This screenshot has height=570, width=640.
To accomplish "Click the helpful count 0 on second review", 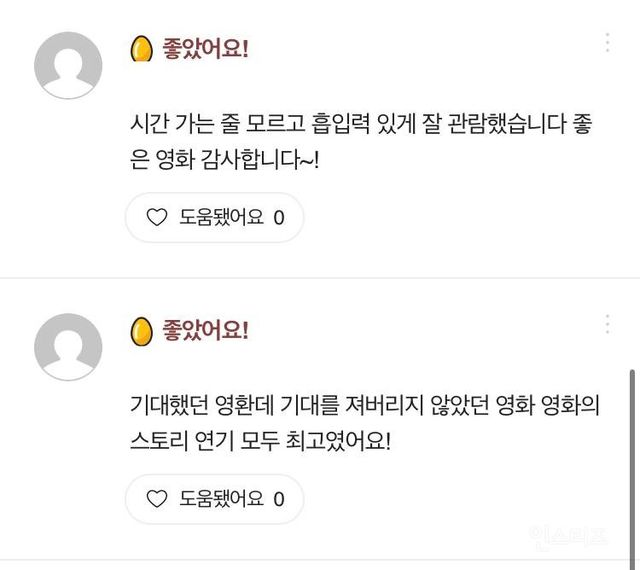I will (279, 499).
